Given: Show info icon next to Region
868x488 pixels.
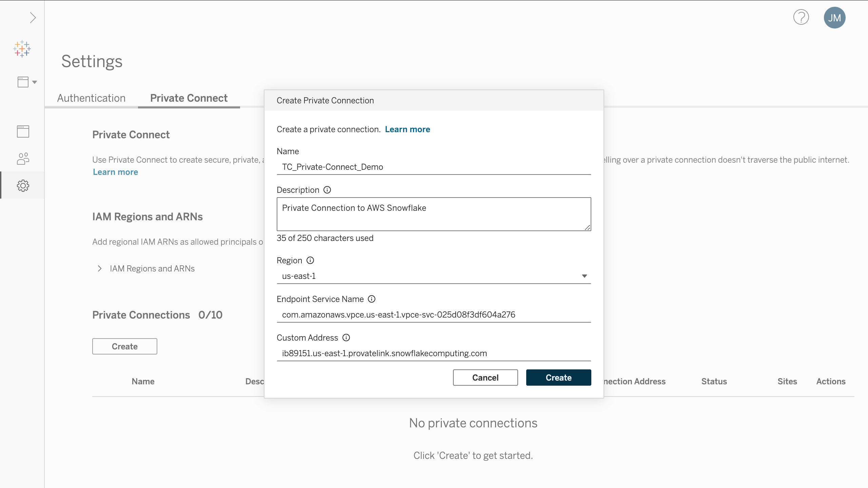Looking at the screenshot, I should click(310, 260).
